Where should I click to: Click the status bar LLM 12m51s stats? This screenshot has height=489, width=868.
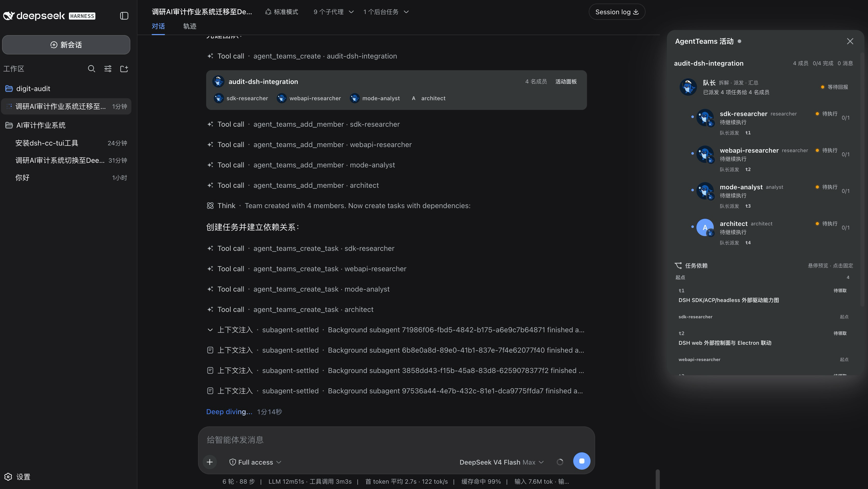310,482
